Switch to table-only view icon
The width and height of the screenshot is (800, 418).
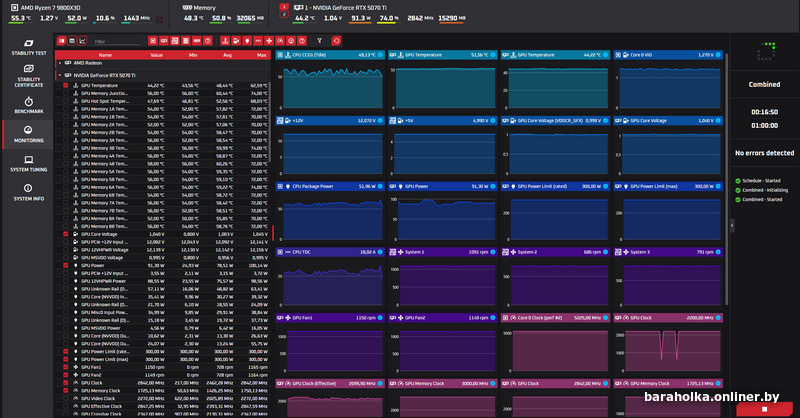pyautogui.click(x=72, y=41)
